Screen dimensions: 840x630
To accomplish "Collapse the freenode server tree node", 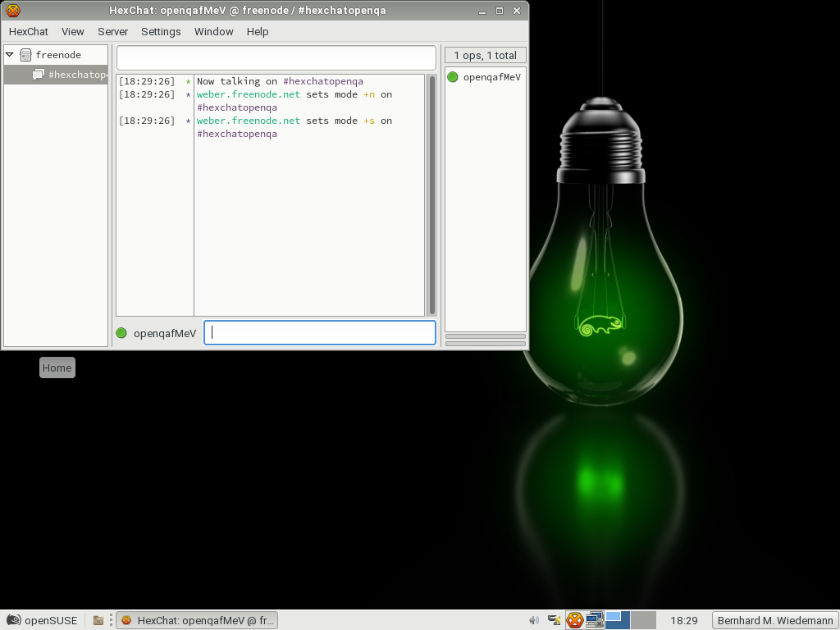I will coord(10,55).
